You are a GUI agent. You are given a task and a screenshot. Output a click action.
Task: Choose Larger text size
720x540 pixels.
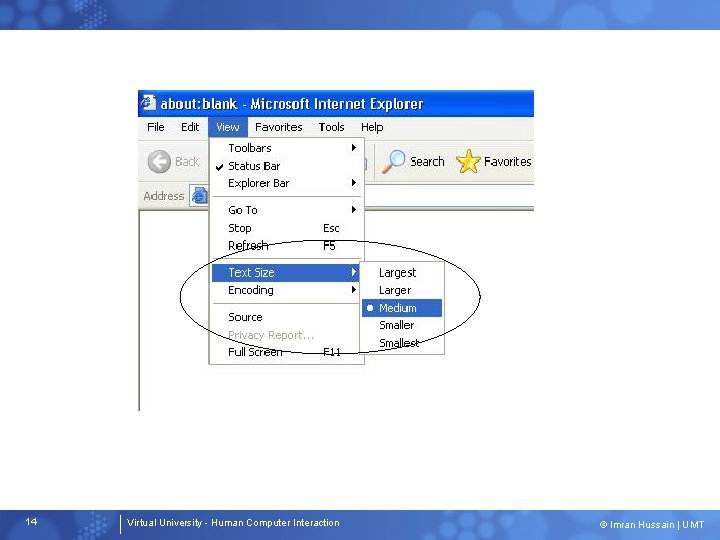395,290
